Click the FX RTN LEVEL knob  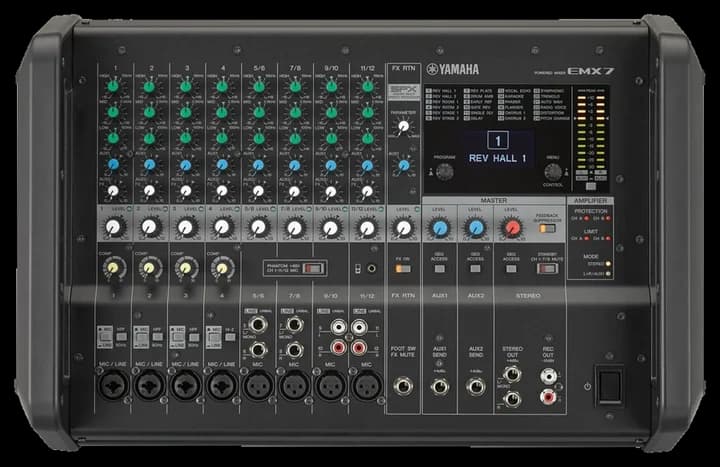(404, 227)
